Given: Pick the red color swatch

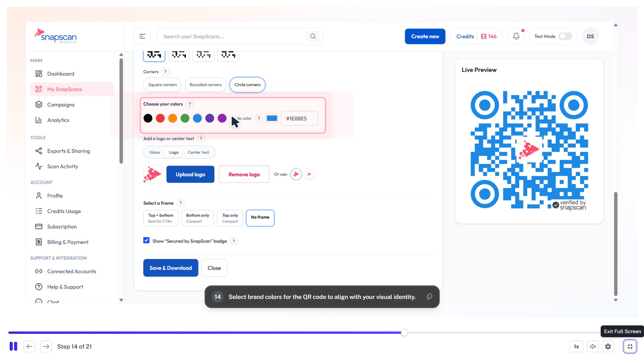Looking at the screenshot, I should [160, 118].
